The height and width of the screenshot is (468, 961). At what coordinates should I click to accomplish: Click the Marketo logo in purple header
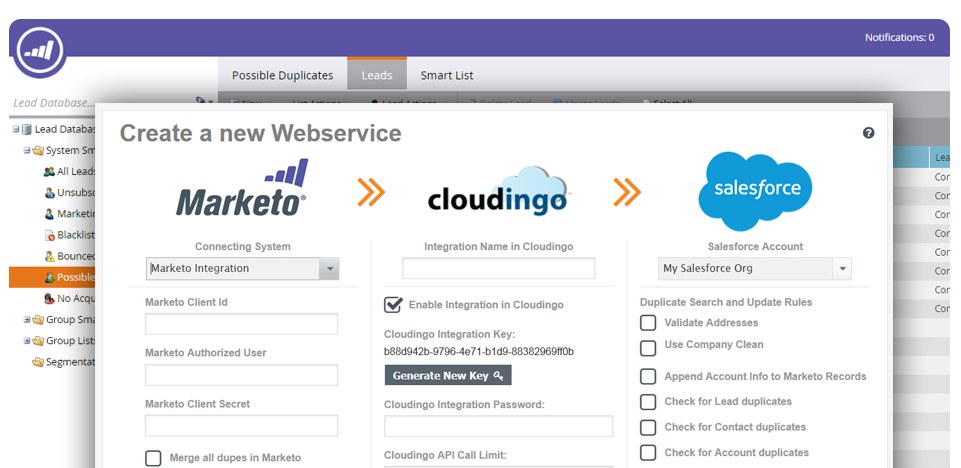click(x=41, y=51)
